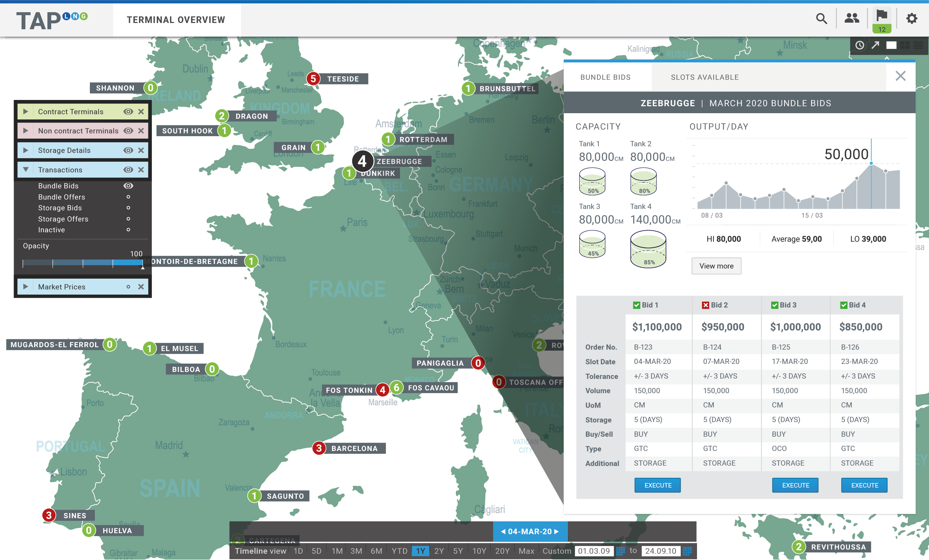Open calendar picker after 01.03.09 date
Viewport: 929px width, 560px height.
[621, 551]
